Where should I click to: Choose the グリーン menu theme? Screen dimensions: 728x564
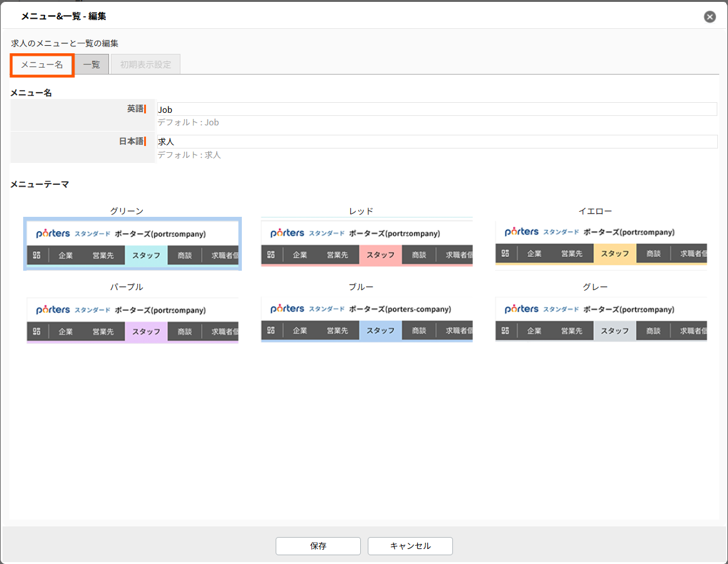click(x=132, y=244)
